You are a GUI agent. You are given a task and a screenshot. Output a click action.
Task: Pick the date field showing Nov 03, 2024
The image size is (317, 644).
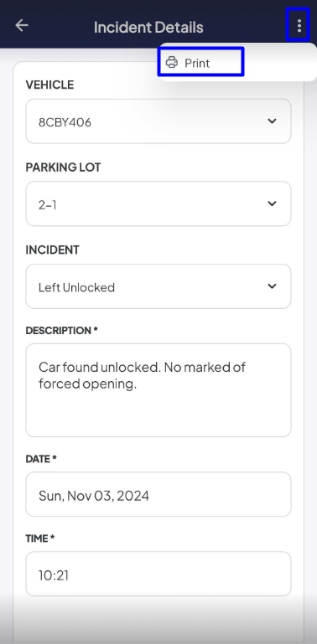[158, 494]
